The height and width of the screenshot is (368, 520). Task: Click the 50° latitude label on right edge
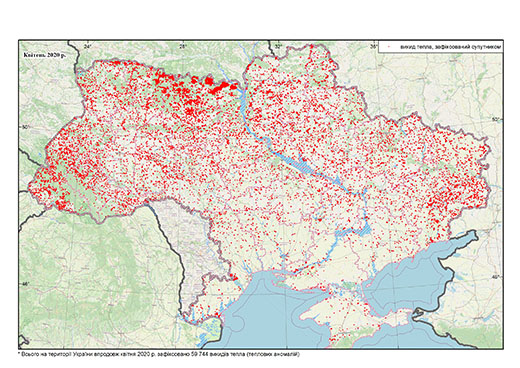496,119
